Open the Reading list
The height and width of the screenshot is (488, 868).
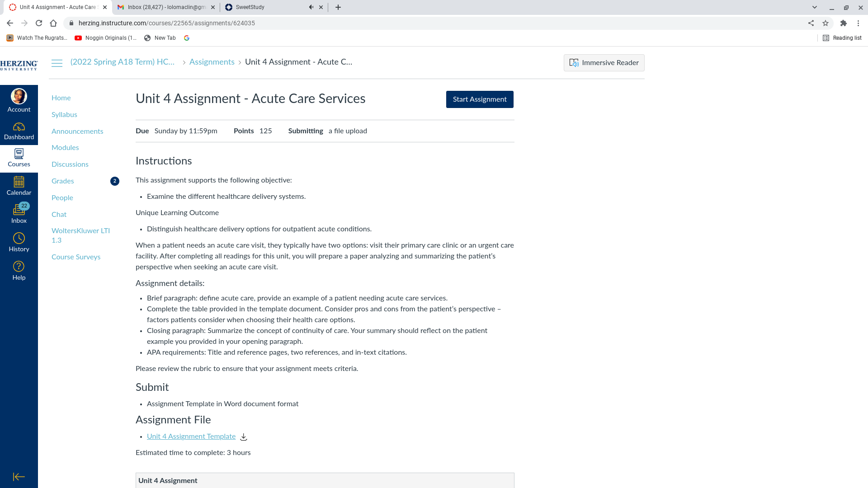pos(842,38)
